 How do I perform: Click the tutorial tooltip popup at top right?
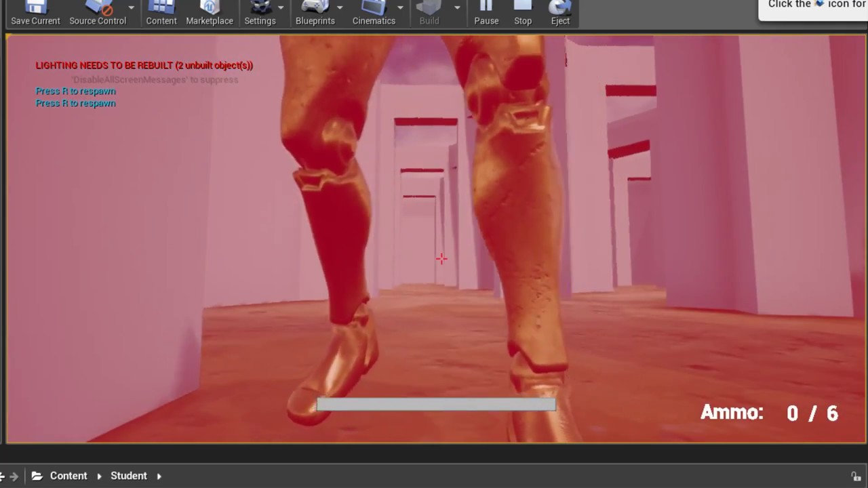(x=813, y=9)
